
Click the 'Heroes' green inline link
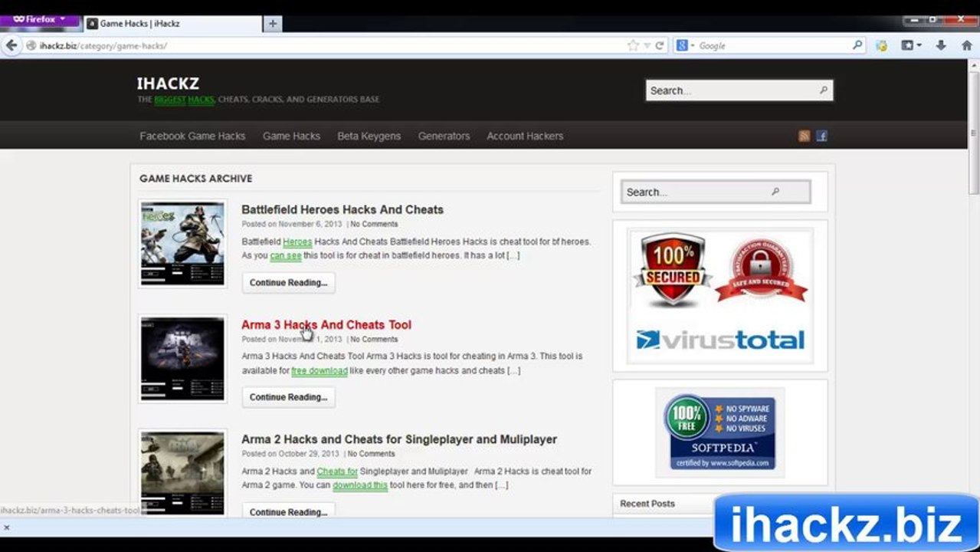click(x=297, y=242)
